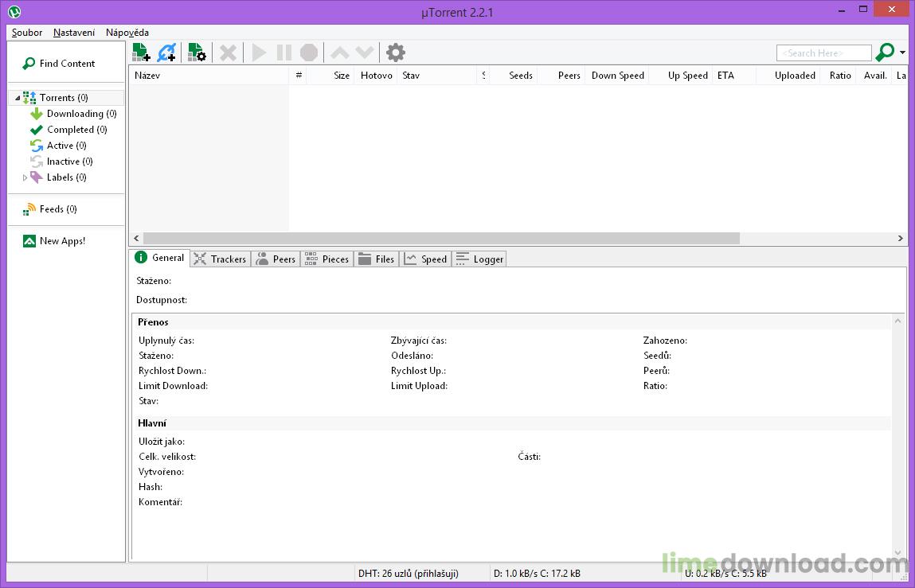The height and width of the screenshot is (588, 915).
Task: Expand the Labels tree node
Action: [x=25, y=177]
